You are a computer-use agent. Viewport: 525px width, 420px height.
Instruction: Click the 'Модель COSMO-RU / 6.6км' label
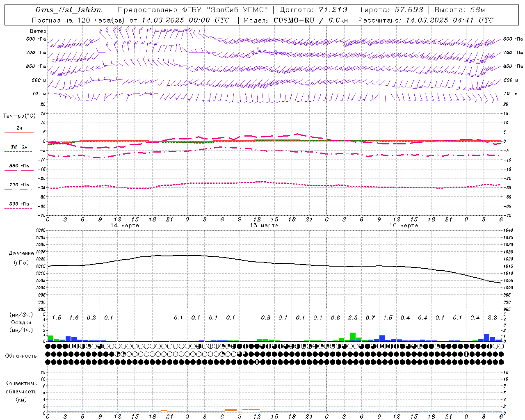(296, 20)
